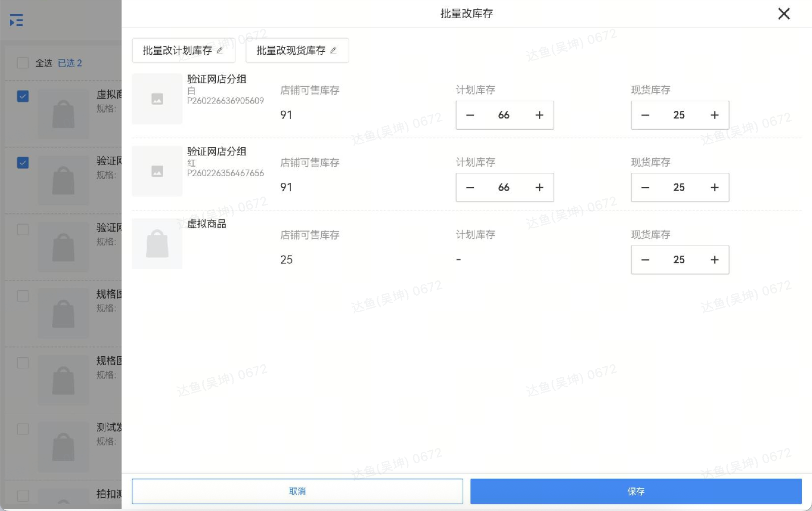Image resolution: width=812 pixels, height=511 pixels.
Task: Toggle the 全选 checkbox
Action: pyautogui.click(x=23, y=63)
